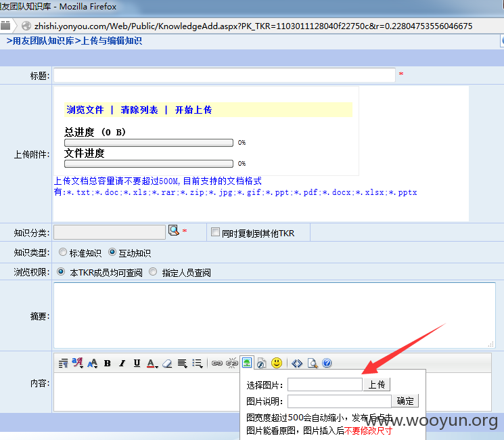The height and width of the screenshot is (440, 504).
Task: Switch to HTML source view icon
Action: [297, 363]
